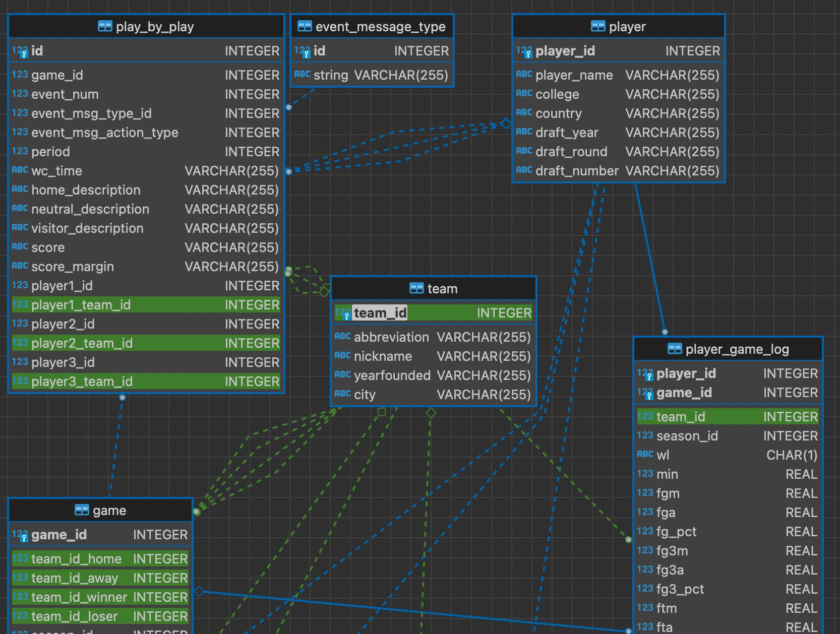The height and width of the screenshot is (634, 840).
Task: Select the player2_id column in play_by_play
Action: [x=146, y=324]
